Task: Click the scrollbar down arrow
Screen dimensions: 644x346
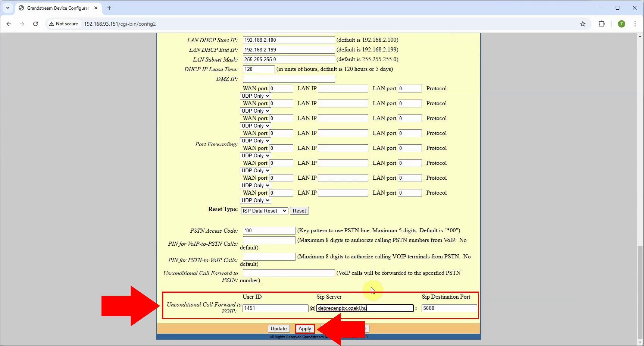Action: [640, 342]
